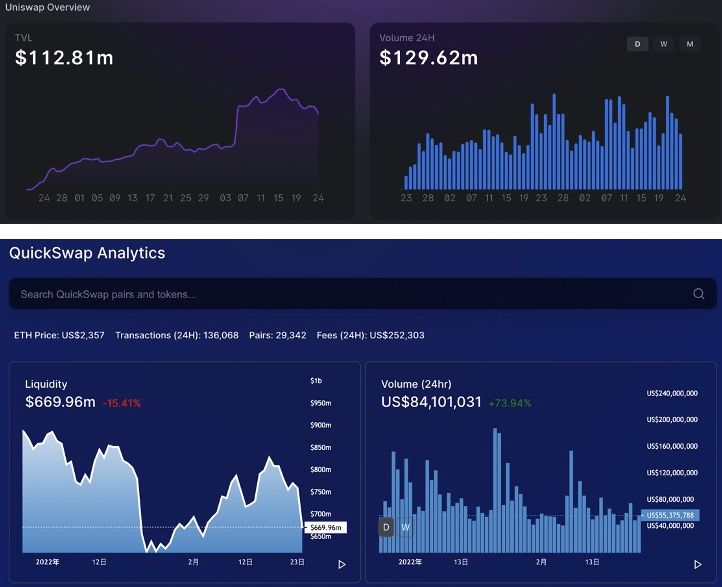This screenshot has width=722, height=587.
Task: Select the W weekly interval on Uniswap volume chart
Action: coord(664,44)
